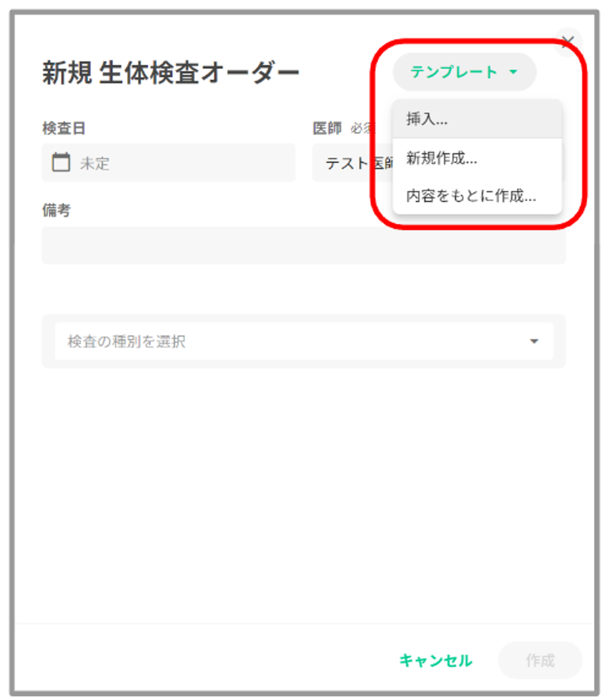Click the 検査日 field label
This screenshot has width=610, height=700.
[x=64, y=129]
